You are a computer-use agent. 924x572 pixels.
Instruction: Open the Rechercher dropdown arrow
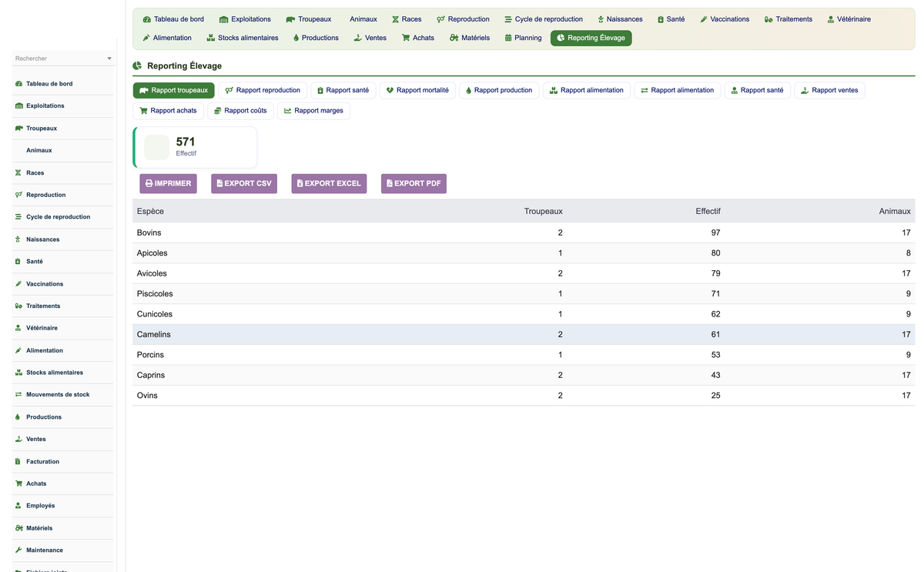[109, 59]
